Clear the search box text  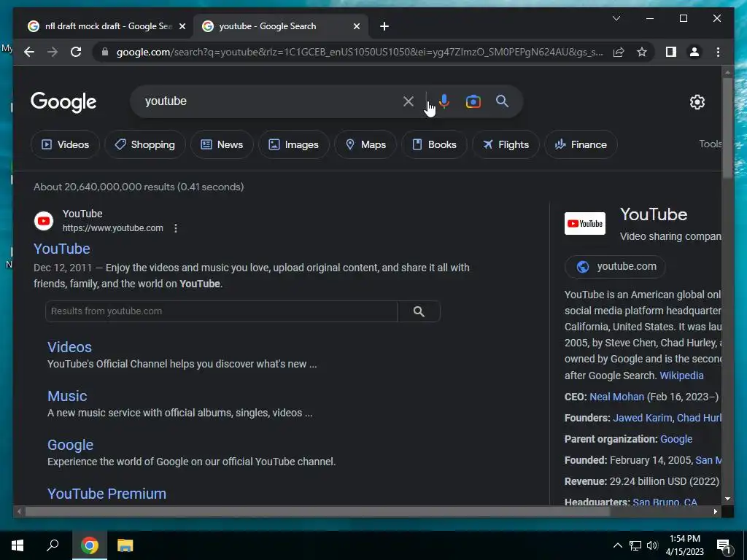pos(409,101)
